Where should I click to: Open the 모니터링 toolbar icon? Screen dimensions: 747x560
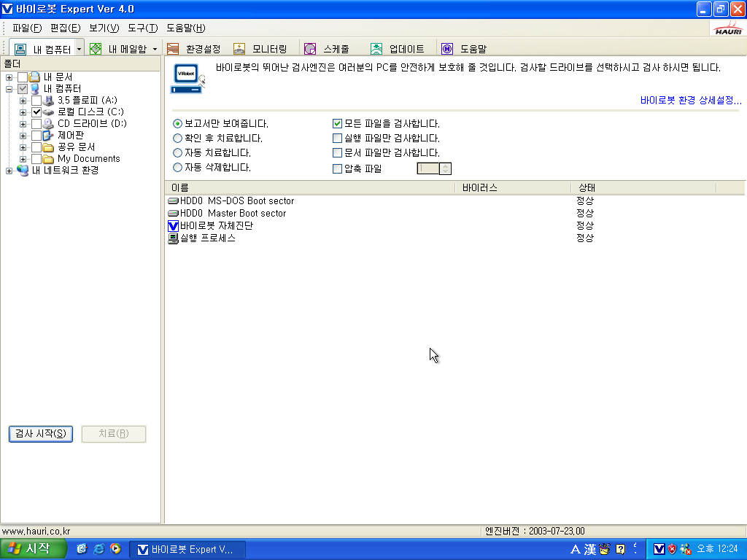[239, 49]
